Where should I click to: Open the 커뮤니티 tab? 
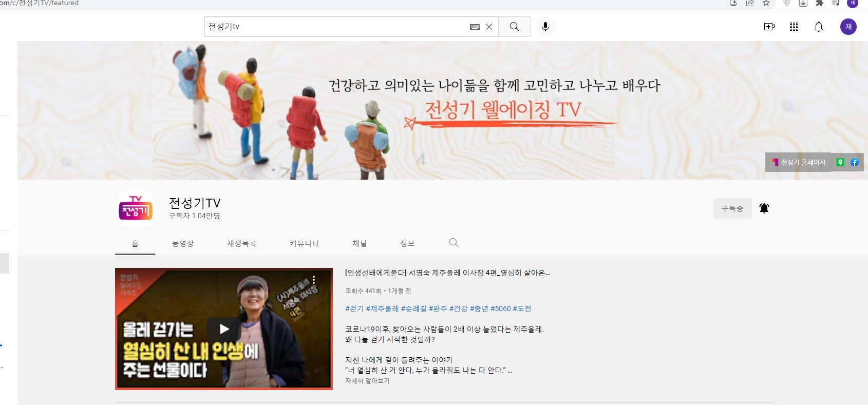pyautogui.click(x=305, y=243)
